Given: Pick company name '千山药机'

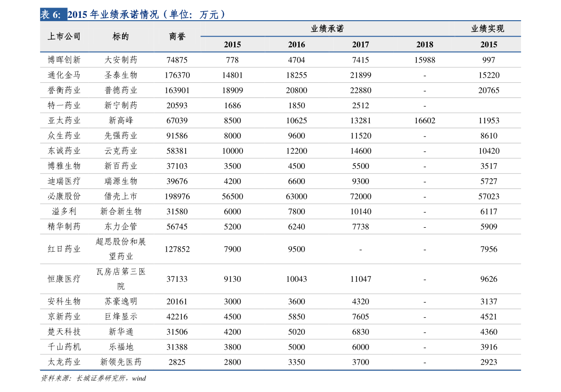Looking at the screenshot, I should tap(64, 347).
